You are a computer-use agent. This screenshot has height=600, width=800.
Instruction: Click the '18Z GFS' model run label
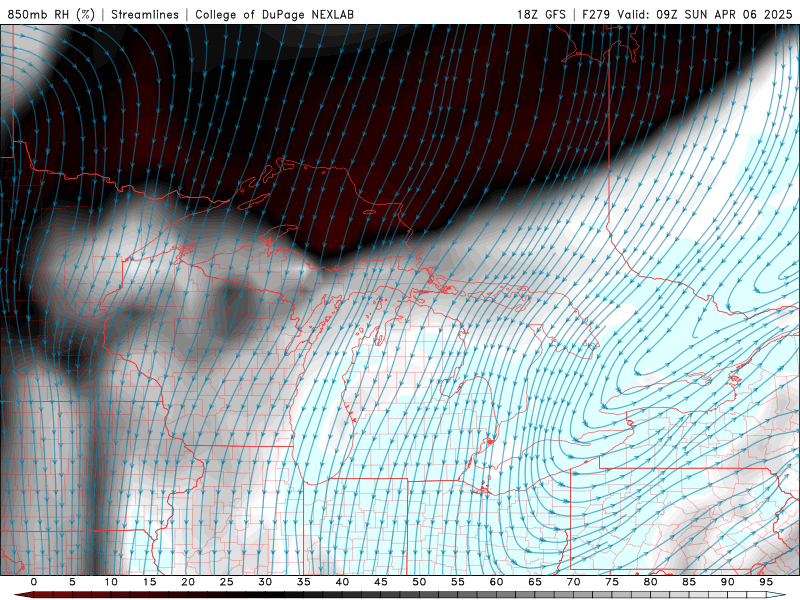pyautogui.click(x=541, y=14)
